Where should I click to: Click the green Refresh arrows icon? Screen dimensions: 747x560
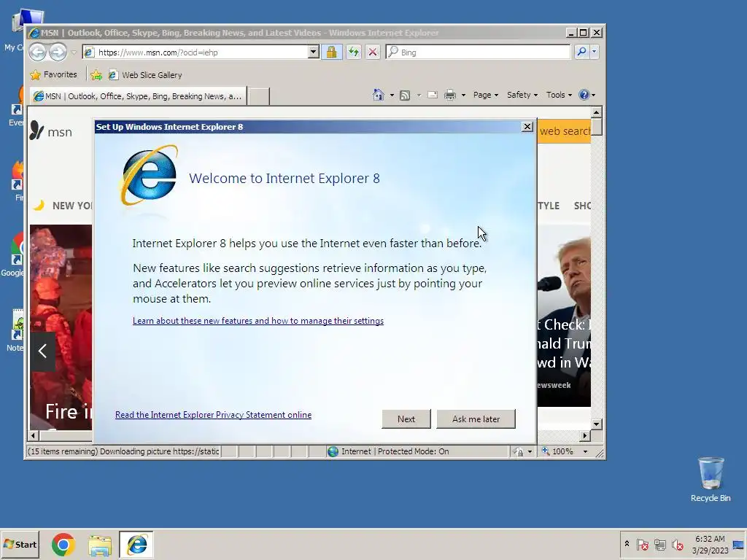353,52
